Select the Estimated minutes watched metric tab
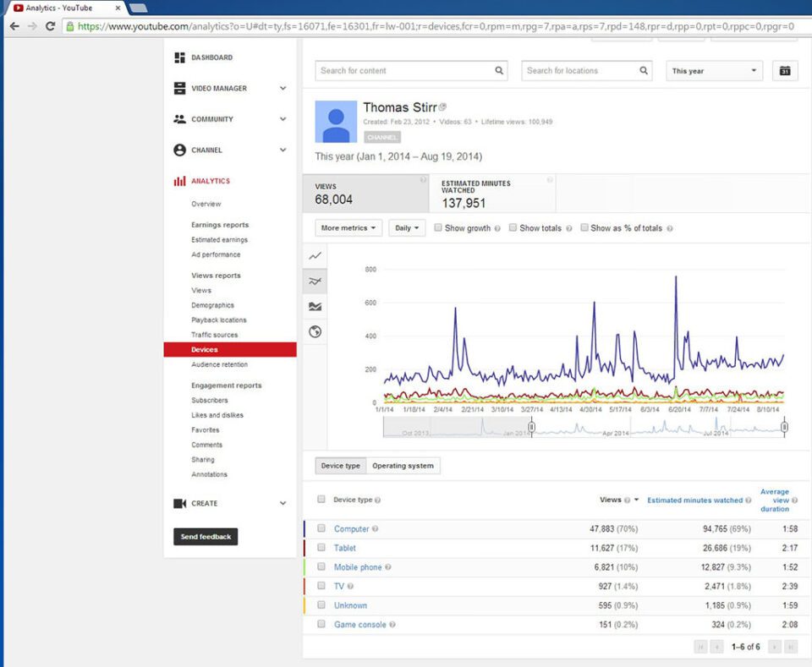Image resolution: width=812 pixels, height=667 pixels. 492,194
